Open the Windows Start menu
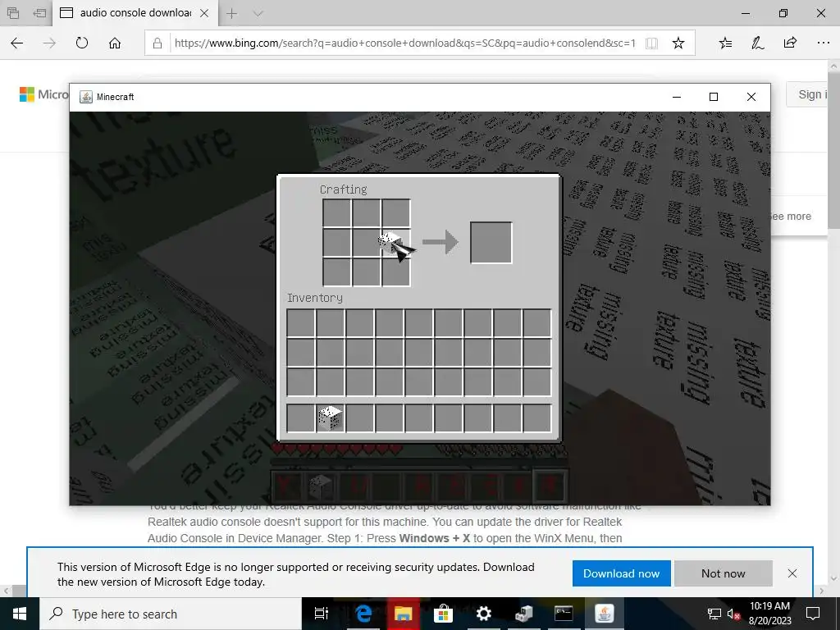Image resolution: width=840 pixels, height=630 pixels. pos(20,614)
